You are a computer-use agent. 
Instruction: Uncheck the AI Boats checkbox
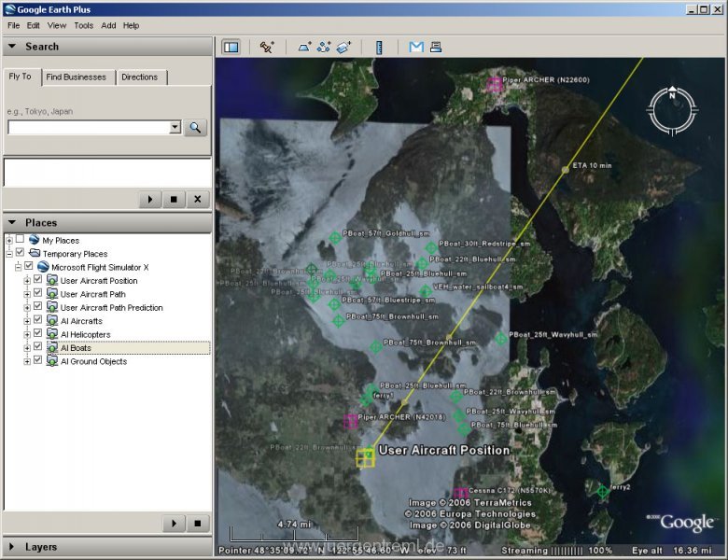point(38,347)
